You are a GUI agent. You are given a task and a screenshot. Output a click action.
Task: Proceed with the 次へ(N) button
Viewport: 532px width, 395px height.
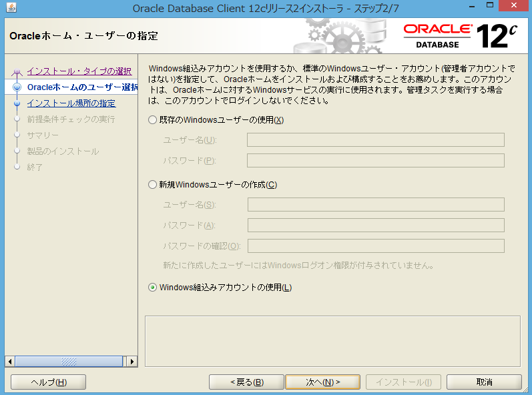(322, 382)
